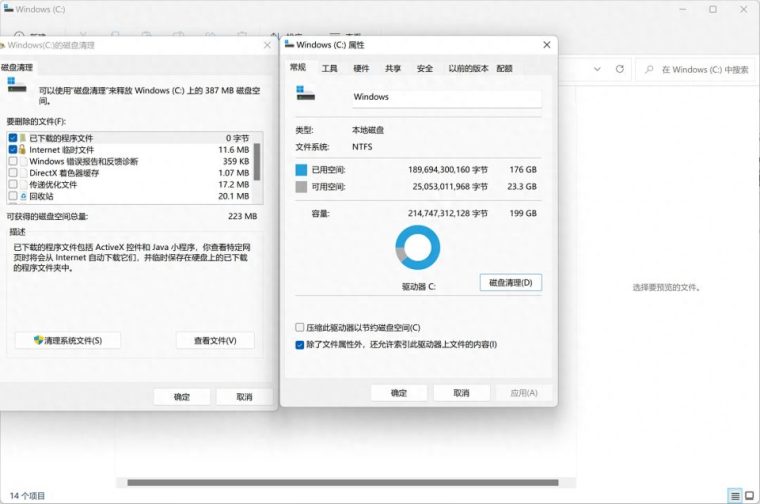
Task: Check 回收站 checkbox in cleanup list
Action: tap(13, 196)
